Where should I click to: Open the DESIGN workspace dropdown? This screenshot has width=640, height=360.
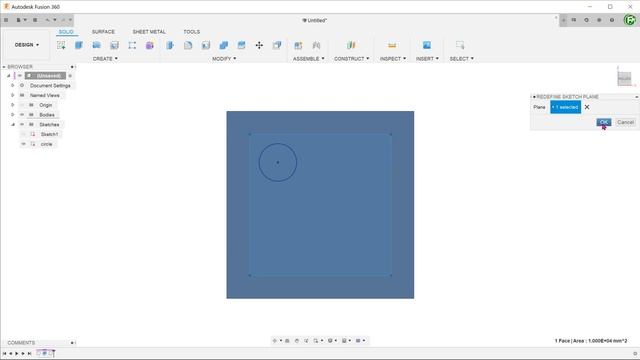click(x=27, y=45)
